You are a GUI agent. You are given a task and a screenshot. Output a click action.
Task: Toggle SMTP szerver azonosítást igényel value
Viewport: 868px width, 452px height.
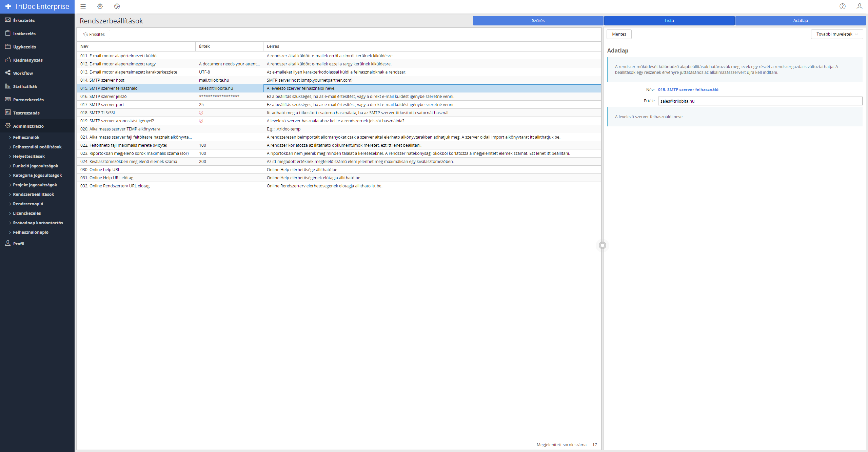(x=201, y=121)
